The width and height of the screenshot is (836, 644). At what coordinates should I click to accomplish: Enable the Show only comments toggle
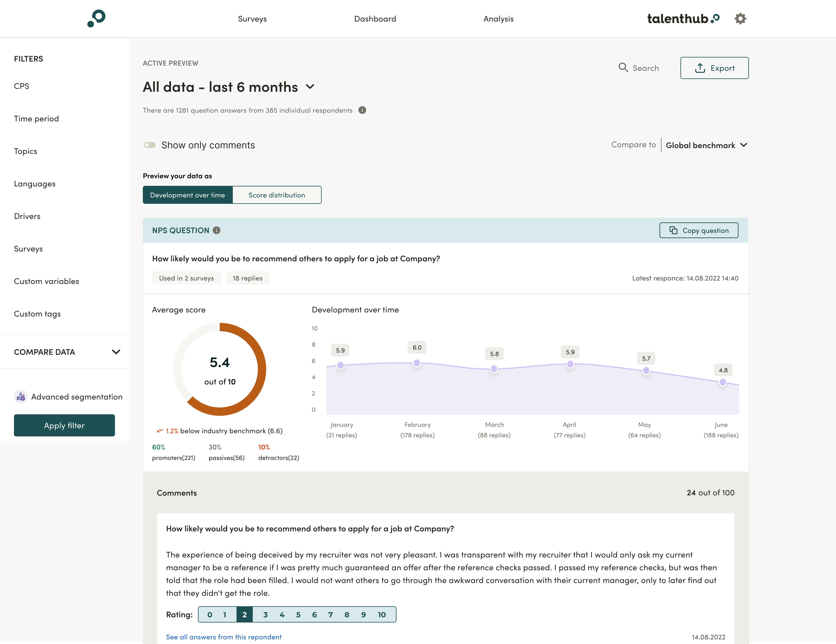tap(150, 145)
